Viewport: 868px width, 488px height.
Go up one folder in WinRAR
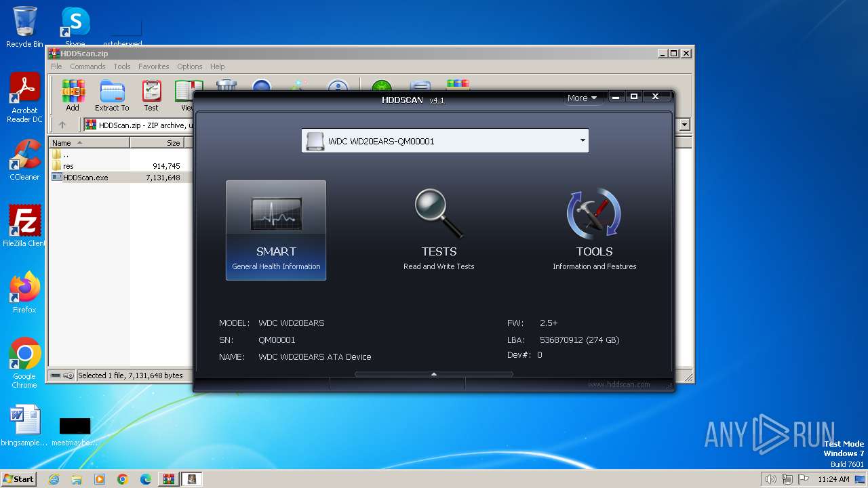coord(62,125)
